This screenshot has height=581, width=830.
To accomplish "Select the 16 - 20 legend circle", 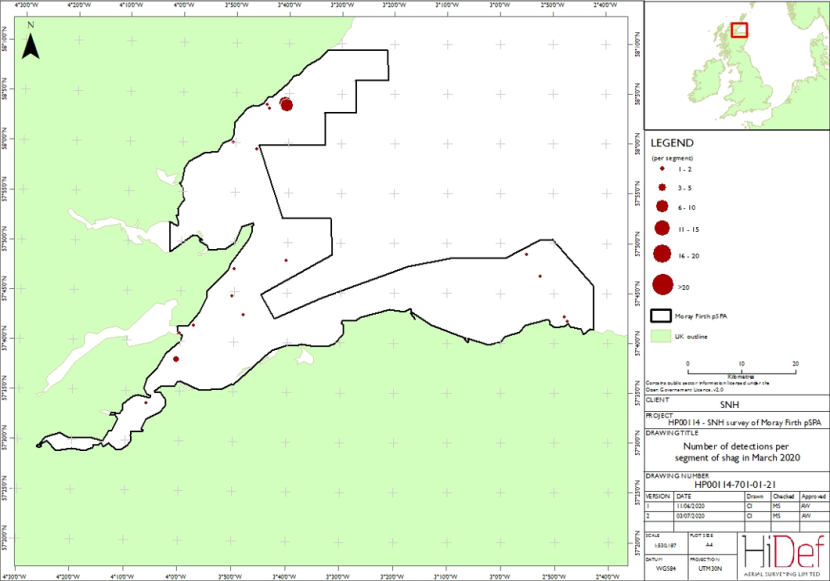I will point(662,254).
